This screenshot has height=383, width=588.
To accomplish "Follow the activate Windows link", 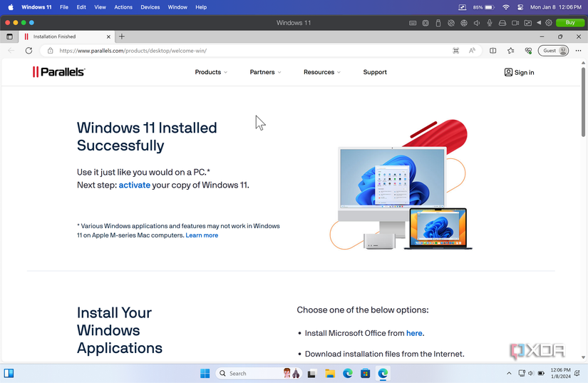I will [135, 185].
